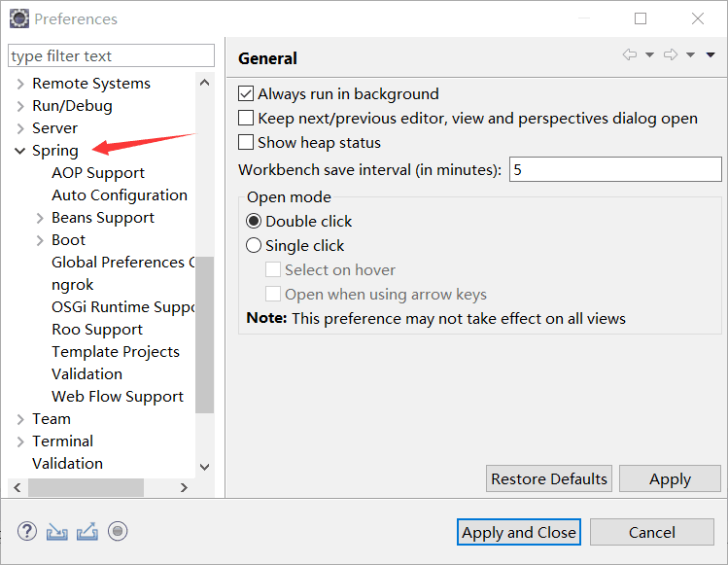Open AOP Support preferences
728x565 pixels.
pyautogui.click(x=98, y=173)
